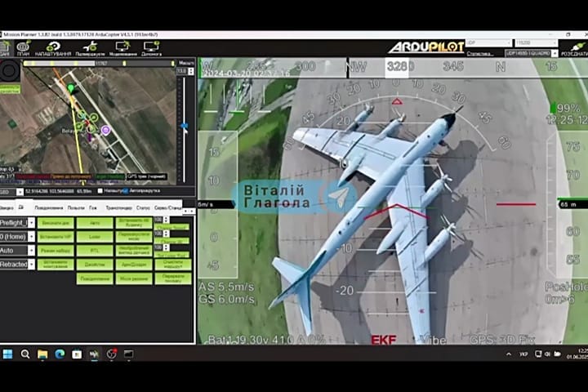Screen dimensions: 588x392
Task: Click the map zoom slider handle
Action: point(184,126)
